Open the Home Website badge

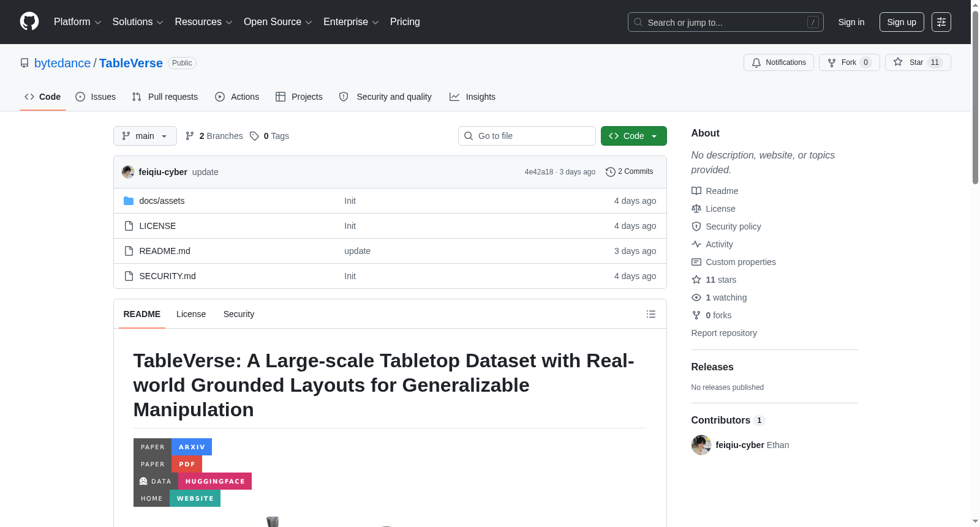click(x=177, y=498)
